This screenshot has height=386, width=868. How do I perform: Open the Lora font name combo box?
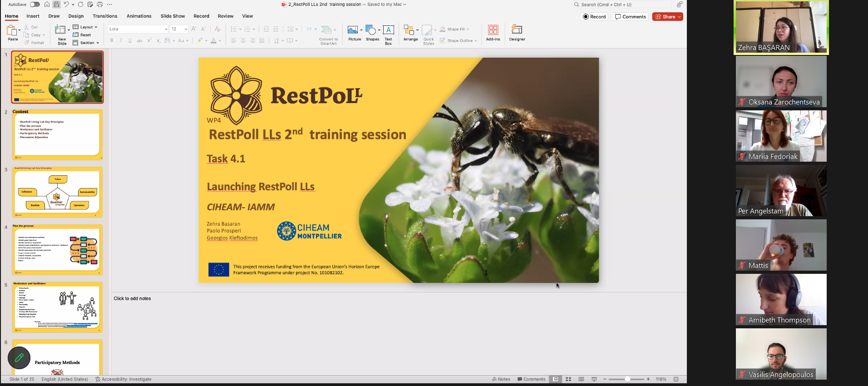click(x=138, y=29)
